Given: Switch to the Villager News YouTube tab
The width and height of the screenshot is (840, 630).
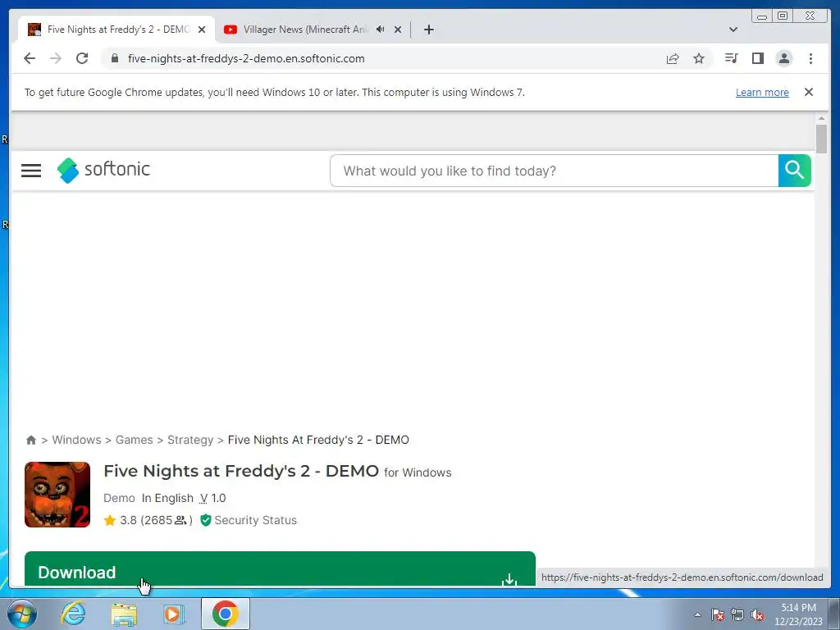Looking at the screenshot, I should 305,30.
